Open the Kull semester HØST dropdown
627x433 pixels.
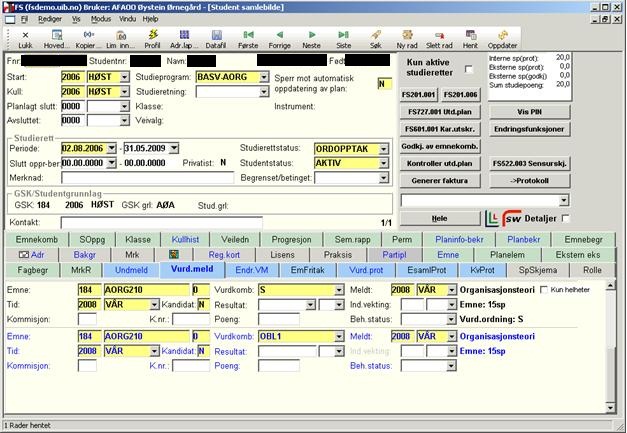(x=125, y=92)
